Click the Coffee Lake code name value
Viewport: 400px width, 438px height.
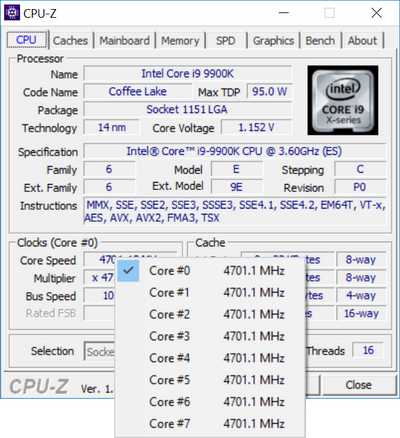tap(137, 92)
